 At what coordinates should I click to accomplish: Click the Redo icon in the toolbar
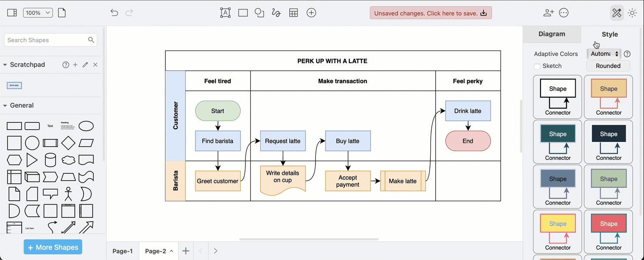click(129, 13)
